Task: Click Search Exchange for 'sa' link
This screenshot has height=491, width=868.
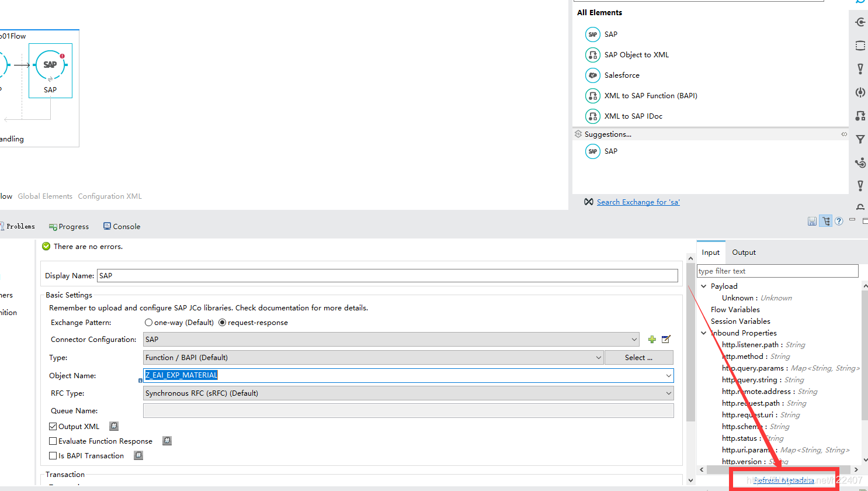Action: point(638,202)
